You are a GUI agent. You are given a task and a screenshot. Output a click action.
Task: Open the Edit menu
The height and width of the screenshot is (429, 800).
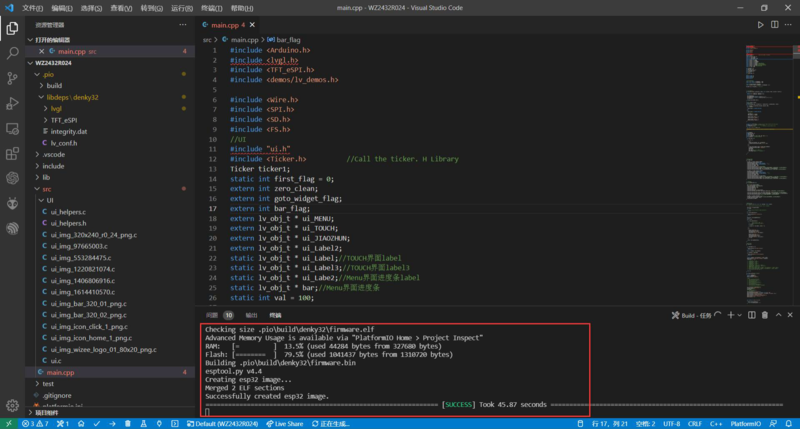(62, 8)
